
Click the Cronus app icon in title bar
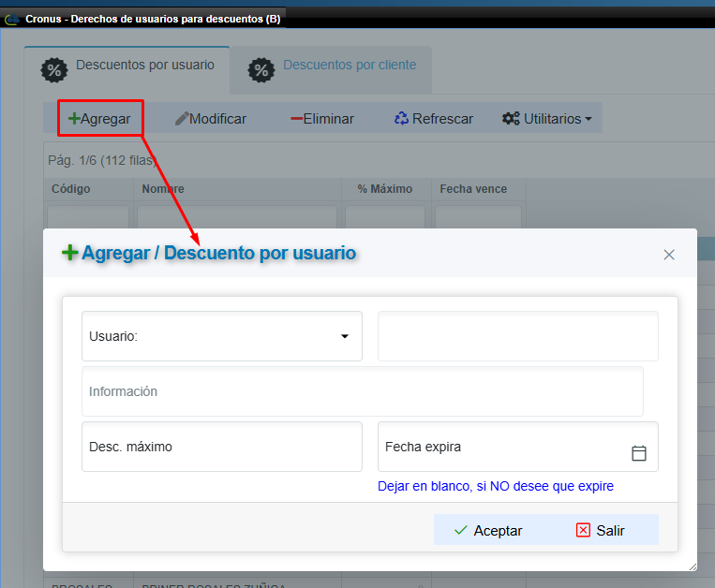point(12,19)
